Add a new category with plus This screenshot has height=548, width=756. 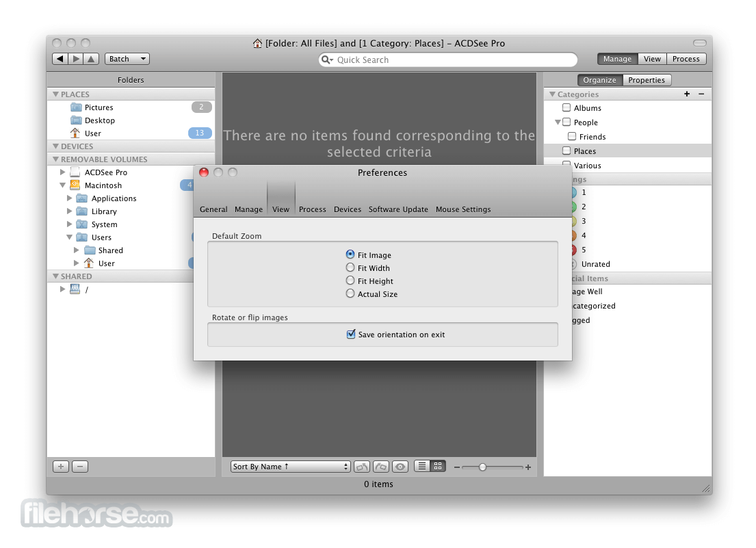(687, 94)
